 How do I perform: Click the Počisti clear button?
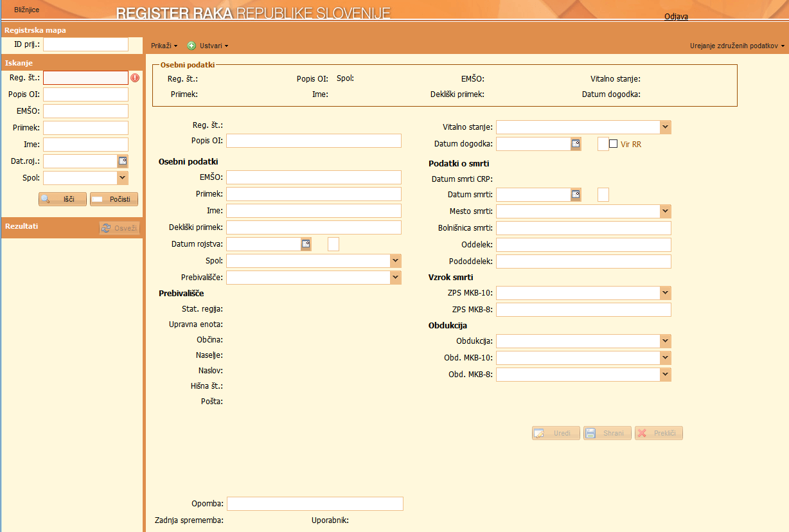(114, 199)
